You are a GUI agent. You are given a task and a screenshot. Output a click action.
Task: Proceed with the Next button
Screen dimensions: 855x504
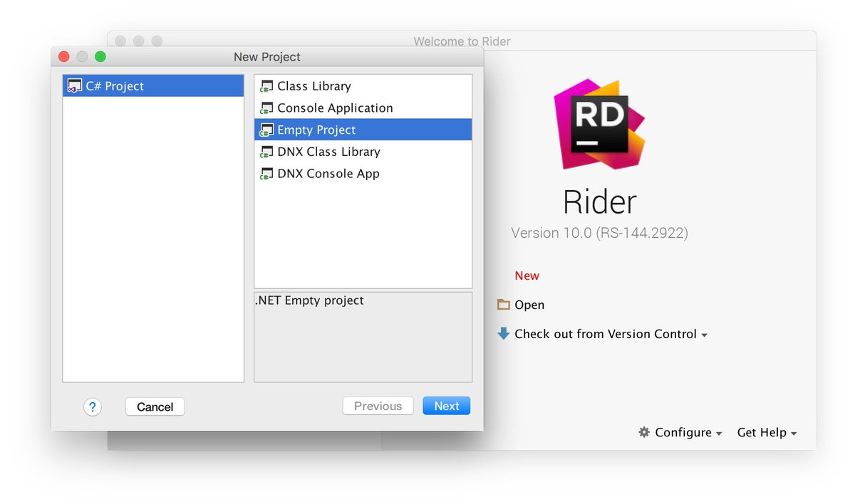point(447,406)
